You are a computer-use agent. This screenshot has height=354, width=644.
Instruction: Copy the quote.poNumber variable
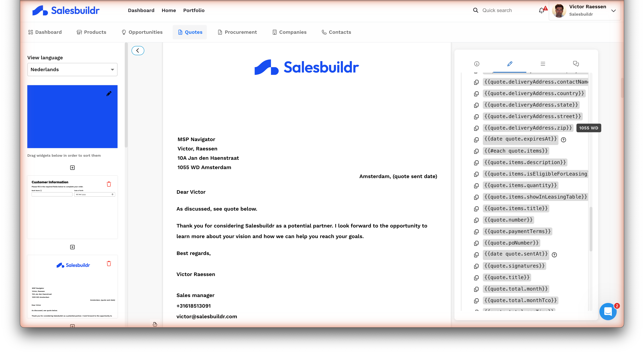pyautogui.click(x=476, y=243)
